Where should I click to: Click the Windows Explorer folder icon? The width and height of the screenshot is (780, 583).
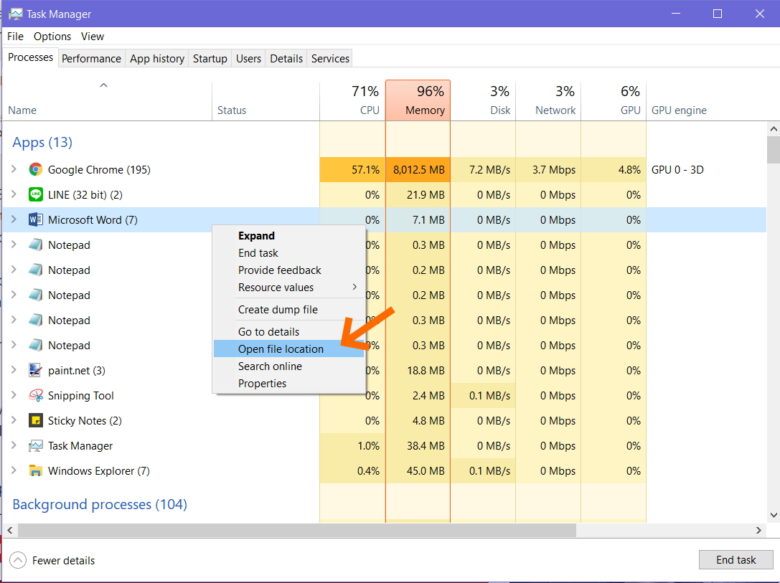point(36,471)
